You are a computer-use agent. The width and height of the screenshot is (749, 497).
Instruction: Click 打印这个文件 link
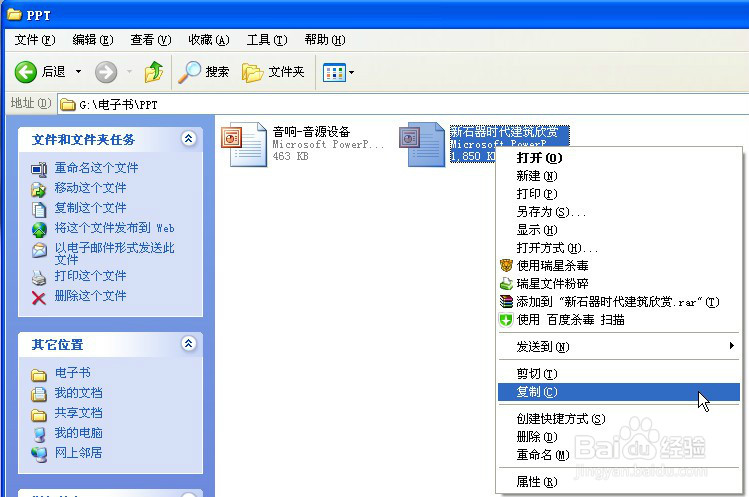coord(90,276)
